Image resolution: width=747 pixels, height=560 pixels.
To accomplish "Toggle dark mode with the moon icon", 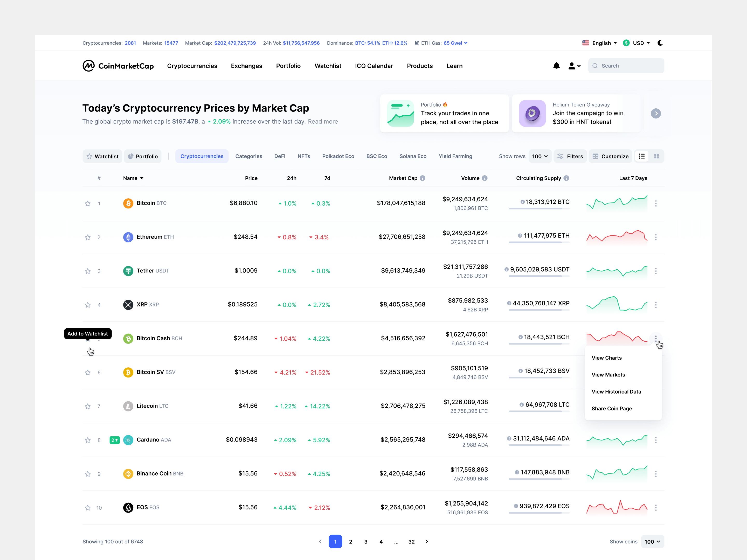I will pos(661,43).
